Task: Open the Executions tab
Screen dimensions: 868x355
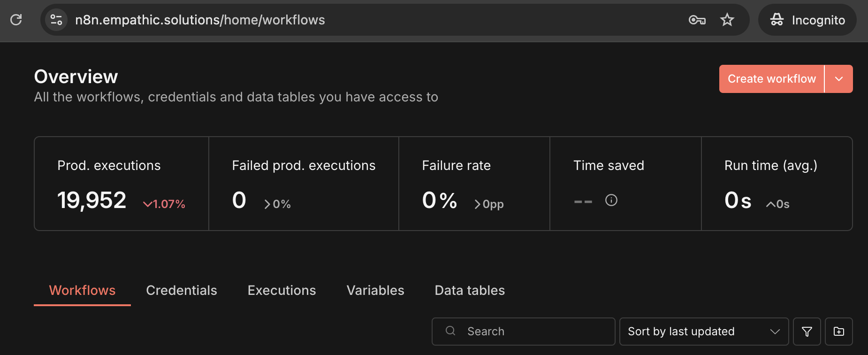Action: pos(282,290)
